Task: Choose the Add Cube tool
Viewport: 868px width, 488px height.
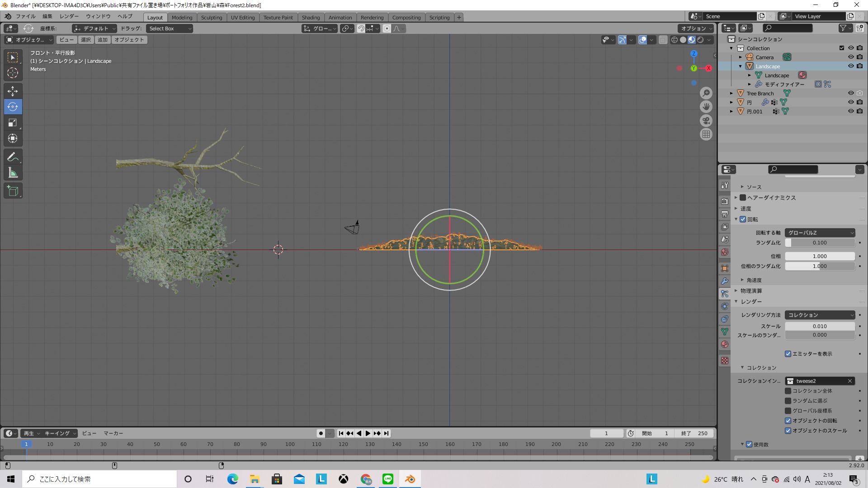Action: pyautogui.click(x=13, y=191)
